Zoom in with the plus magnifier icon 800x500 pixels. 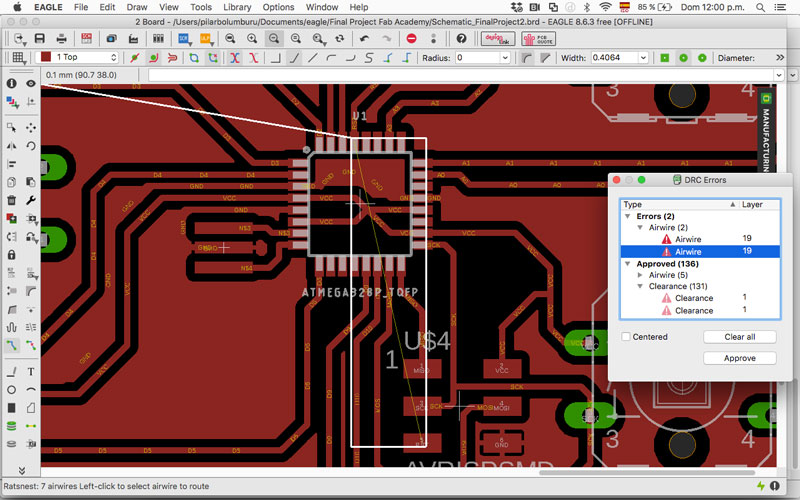pyautogui.click(x=252, y=39)
